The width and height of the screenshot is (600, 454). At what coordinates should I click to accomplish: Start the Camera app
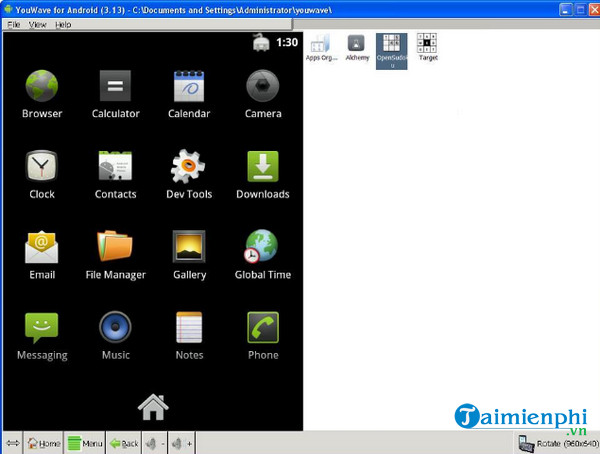click(x=262, y=86)
